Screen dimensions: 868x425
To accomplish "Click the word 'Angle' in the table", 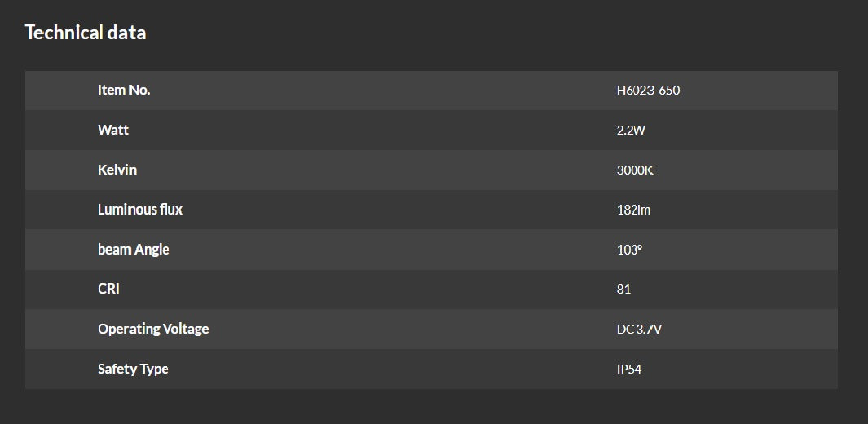I will pyautogui.click(x=152, y=250).
